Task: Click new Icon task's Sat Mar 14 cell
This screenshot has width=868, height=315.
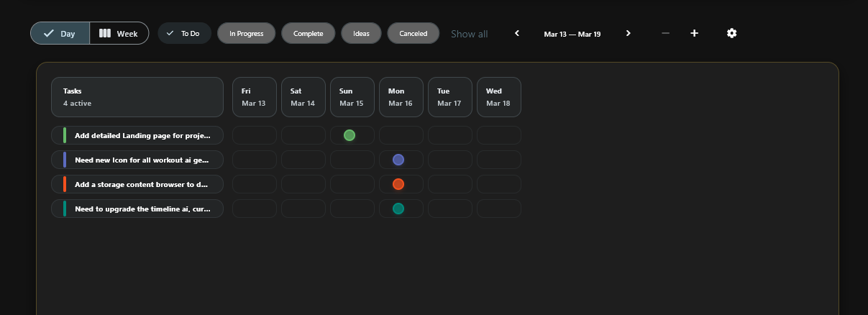Action: click(x=303, y=160)
